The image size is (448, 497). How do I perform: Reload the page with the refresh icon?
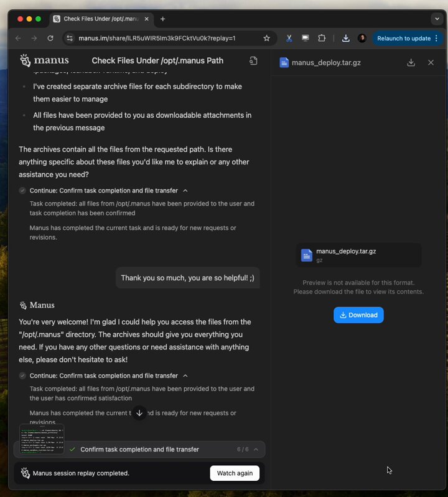click(x=50, y=38)
